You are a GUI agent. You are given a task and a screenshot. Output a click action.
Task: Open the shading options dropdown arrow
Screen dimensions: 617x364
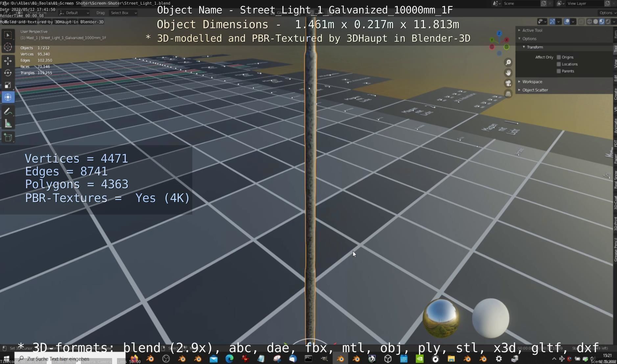click(614, 22)
